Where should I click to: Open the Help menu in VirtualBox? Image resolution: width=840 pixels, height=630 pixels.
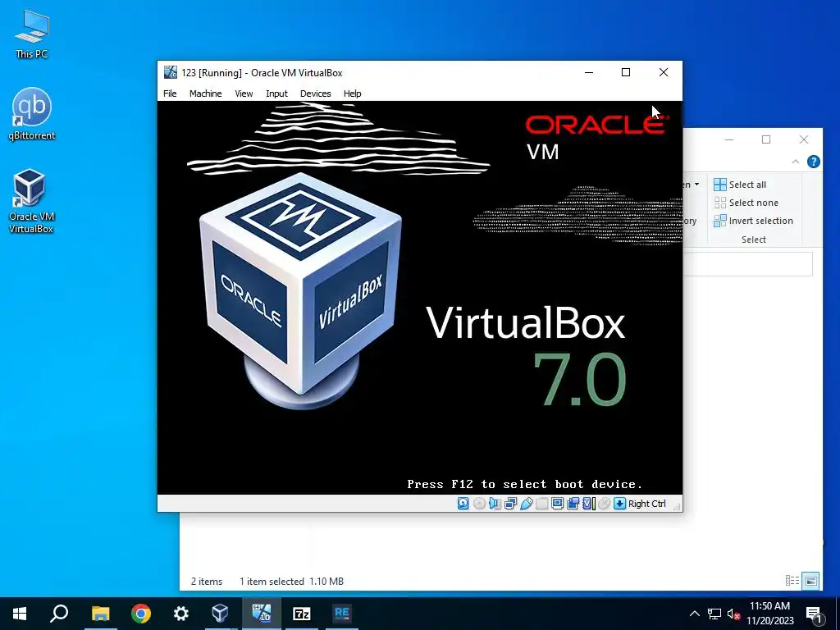coord(352,94)
